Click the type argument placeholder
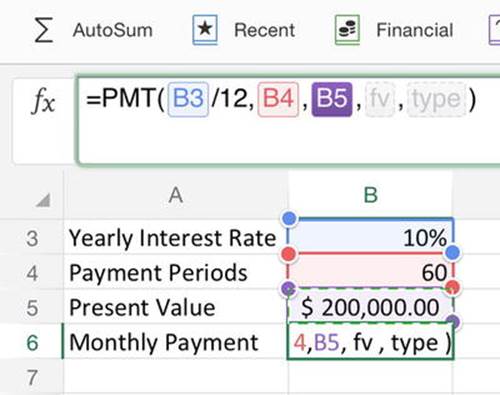 coord(436,99)
